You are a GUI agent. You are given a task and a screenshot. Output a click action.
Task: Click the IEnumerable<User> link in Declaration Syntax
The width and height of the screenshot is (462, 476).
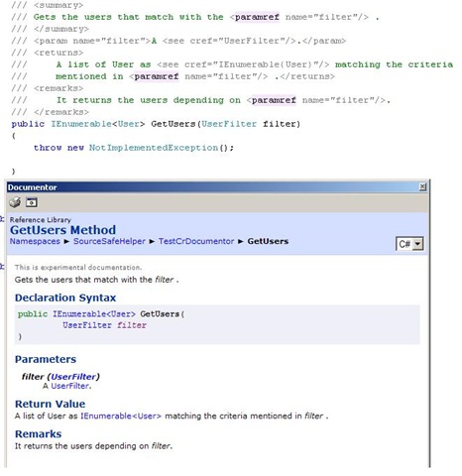tap(94, 314)
